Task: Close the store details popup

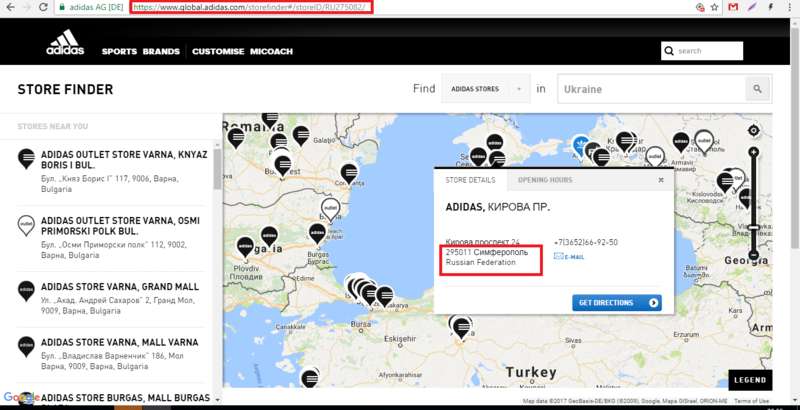Action: (661, 180)
